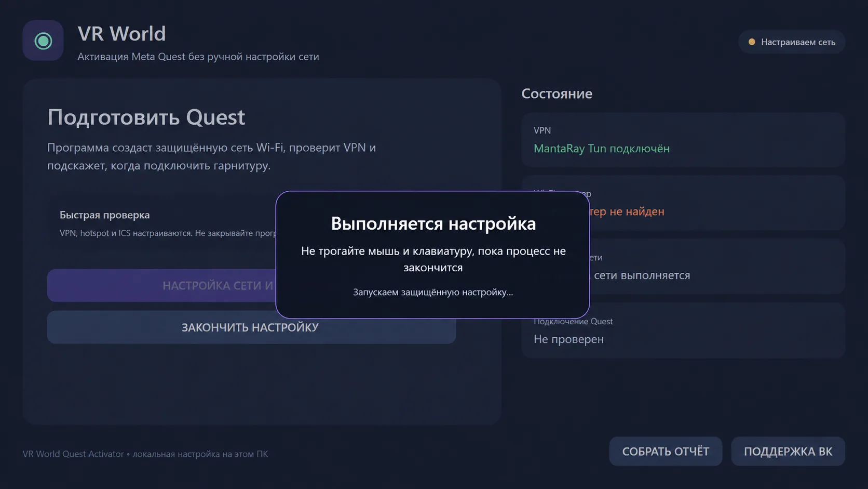Select the VPN status card
This screenshot has height=489, width=868.
click(x=683, y=140)
